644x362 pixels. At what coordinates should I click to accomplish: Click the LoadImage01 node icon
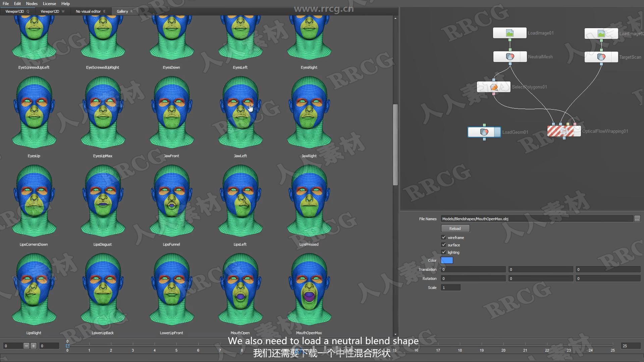point(509,32)
